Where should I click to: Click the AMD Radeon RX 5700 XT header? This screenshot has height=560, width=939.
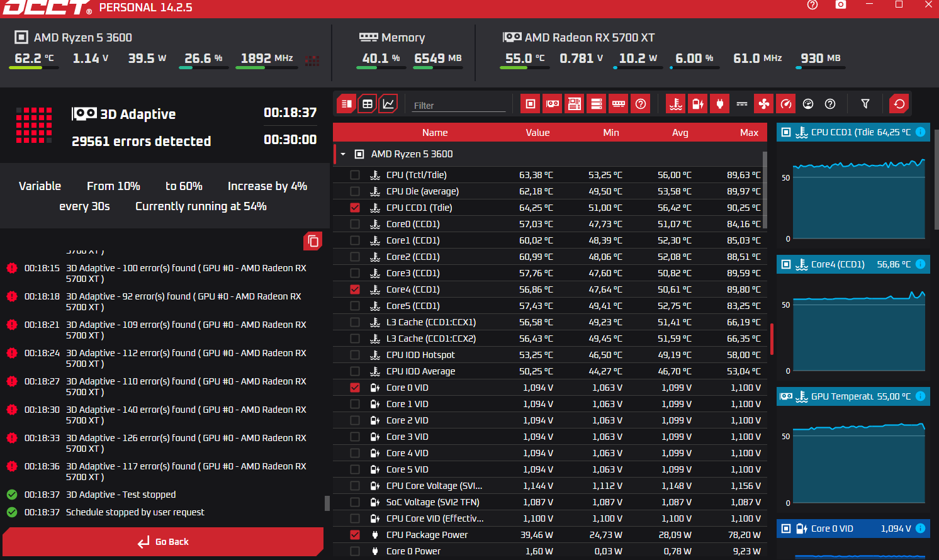pyautogui.click(x=578, y=38)
